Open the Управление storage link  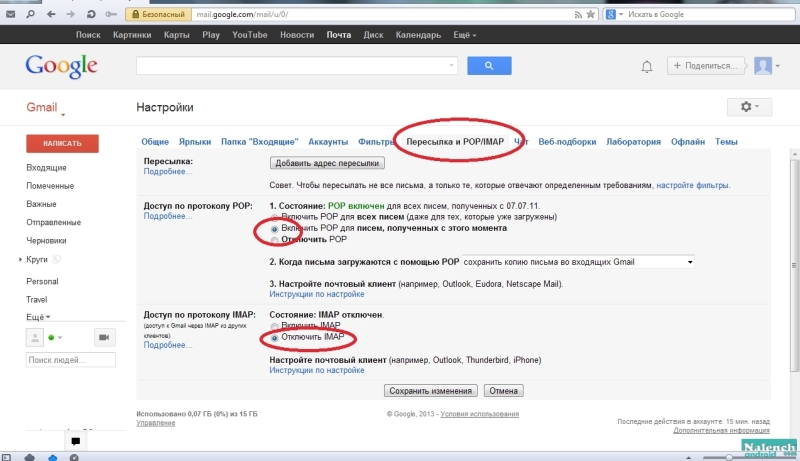tap(156, 423)
